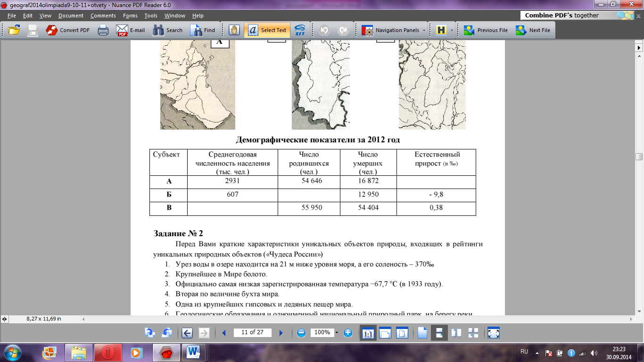Click the Print icon
Image resolution: width=644 pixels, height=362 pixels.
[x=103, y=30]
